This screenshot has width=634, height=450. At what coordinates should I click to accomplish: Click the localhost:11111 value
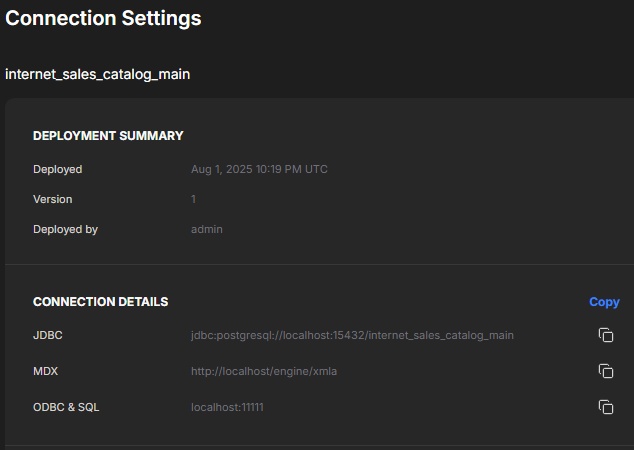tap(227, 407)
